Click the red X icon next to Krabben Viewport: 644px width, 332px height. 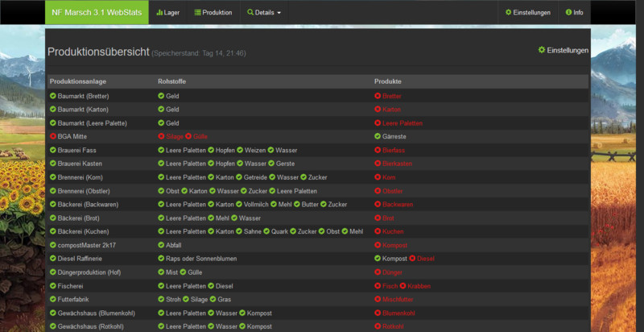403,286
